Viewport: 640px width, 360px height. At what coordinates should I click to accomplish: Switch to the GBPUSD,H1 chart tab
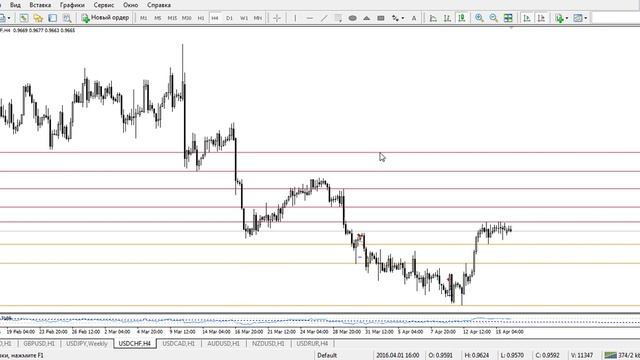pyautogui.click(x=39, y=344)
